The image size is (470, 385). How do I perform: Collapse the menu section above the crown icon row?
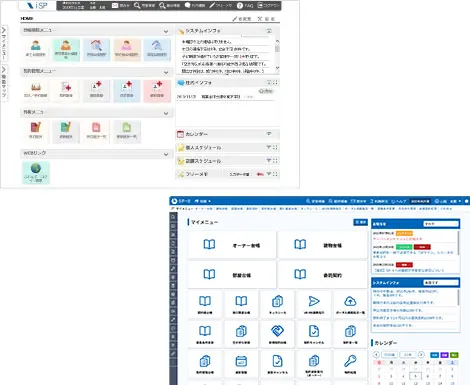click(166, 72)
